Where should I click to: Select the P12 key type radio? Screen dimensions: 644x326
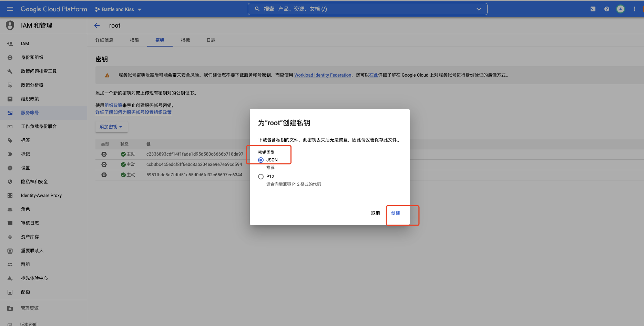coord(261,177)
